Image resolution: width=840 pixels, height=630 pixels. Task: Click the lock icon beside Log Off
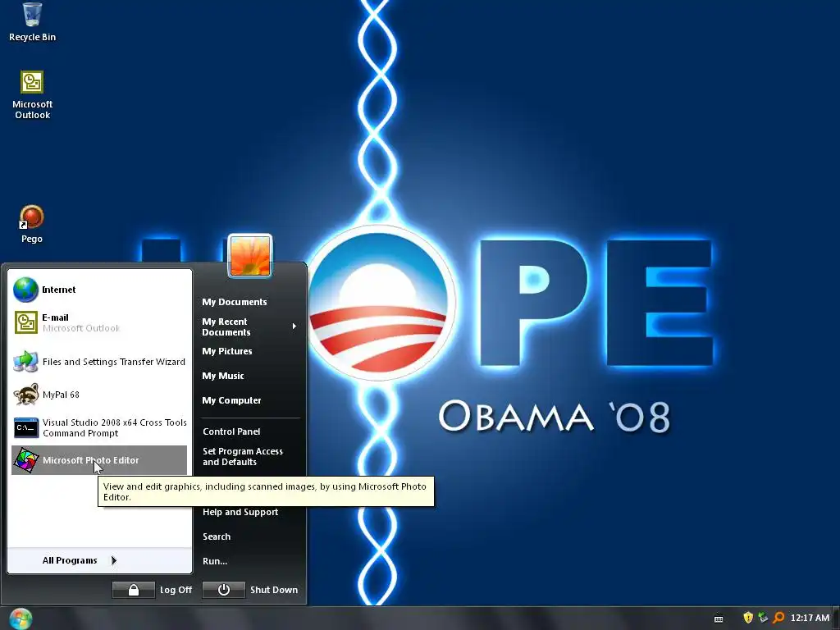134,590
